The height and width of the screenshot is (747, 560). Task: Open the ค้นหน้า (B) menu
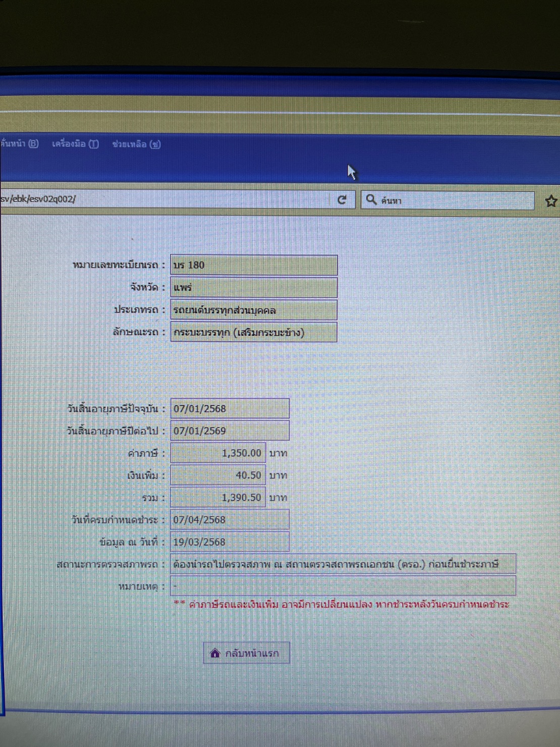pyautogui.click(x=19, y=144)
